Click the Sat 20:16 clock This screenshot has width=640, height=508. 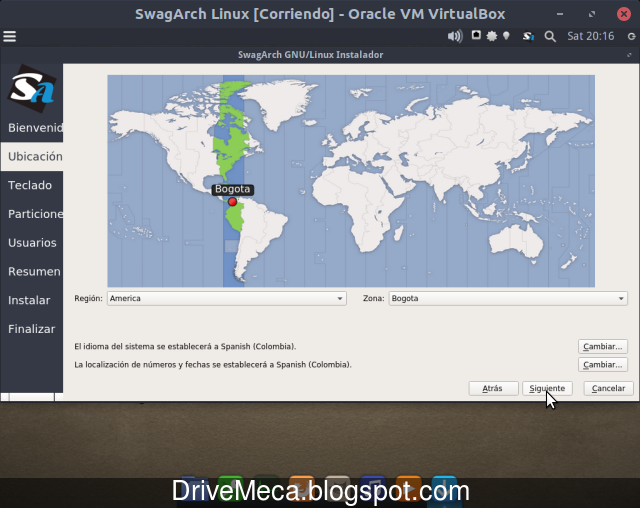tap(590, 36)
